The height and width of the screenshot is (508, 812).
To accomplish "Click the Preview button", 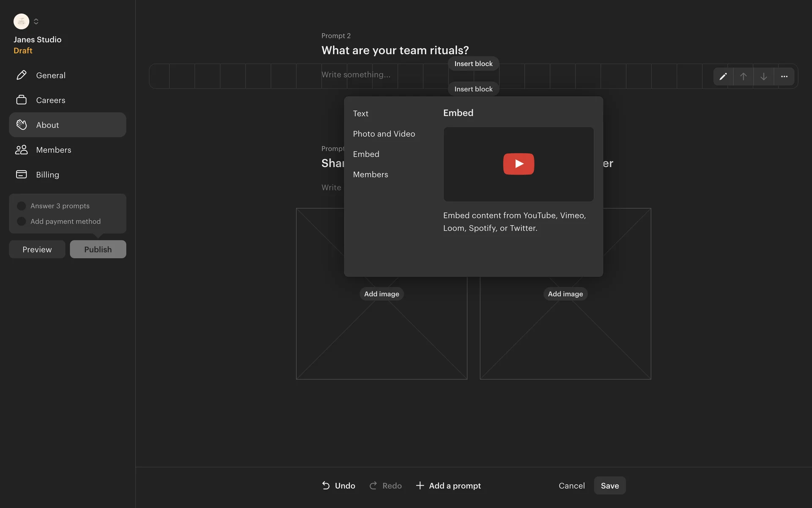I will click(37, 249).
